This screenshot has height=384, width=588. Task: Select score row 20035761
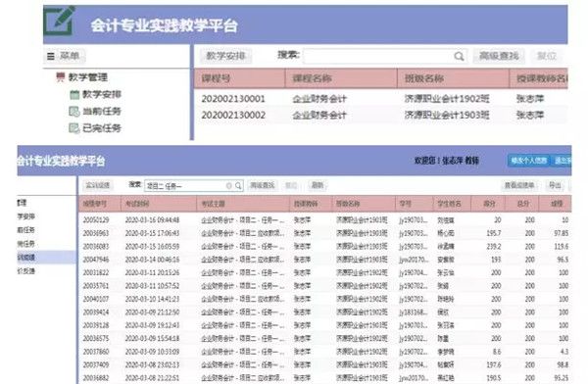[x=324, y=286]
